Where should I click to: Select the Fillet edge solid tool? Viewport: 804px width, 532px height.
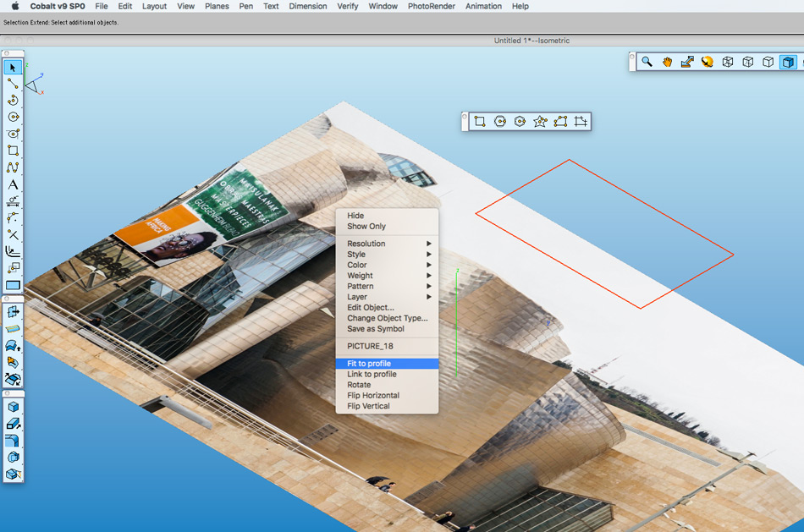13,441
